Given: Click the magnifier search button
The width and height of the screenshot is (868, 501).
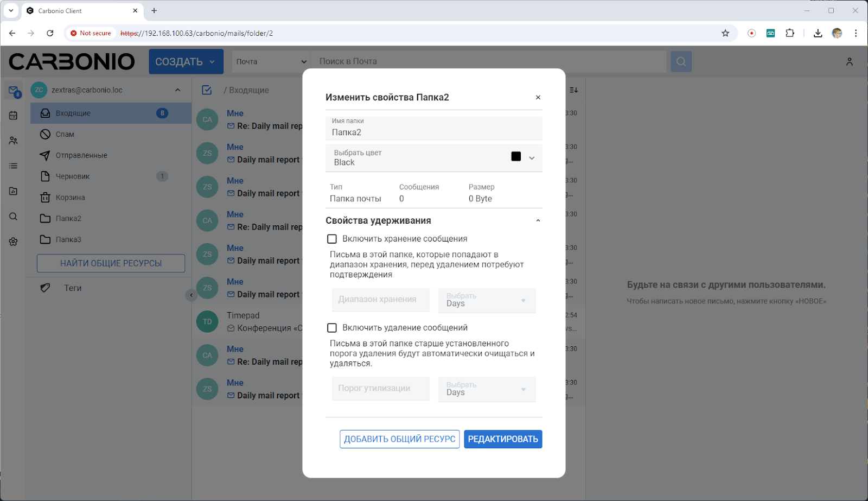Looking at the screenshot, I should coord(681,61).
